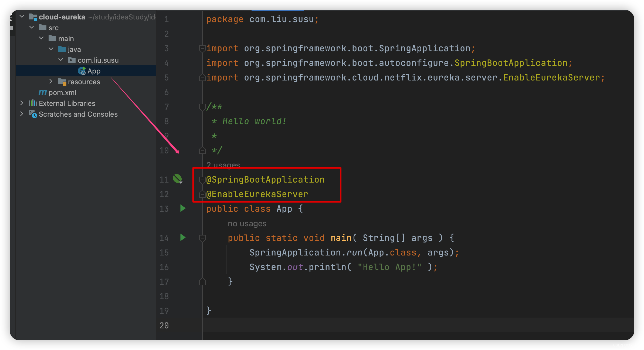Click the italic run method call

pyautogui.click(x=354, y=253)
